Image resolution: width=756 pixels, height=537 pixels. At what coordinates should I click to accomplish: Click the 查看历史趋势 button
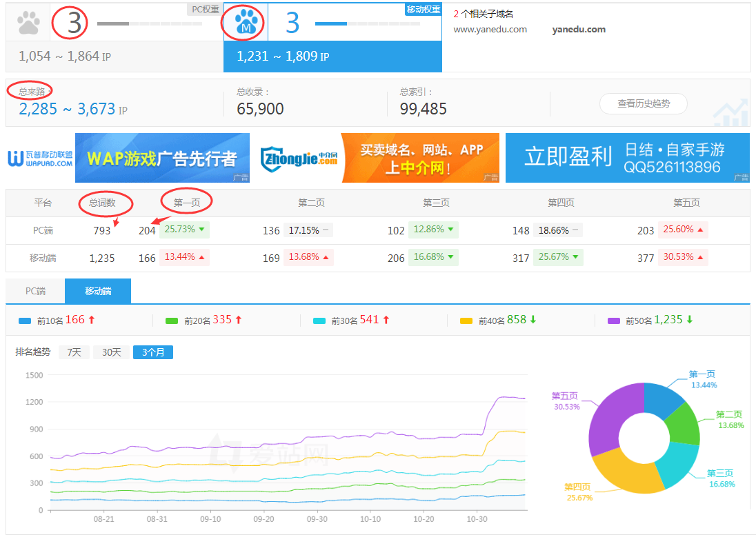(643, 103)
